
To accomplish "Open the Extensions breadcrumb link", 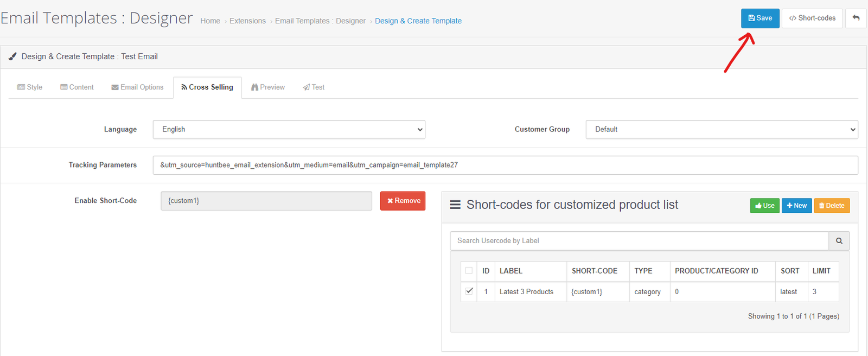I will 247,21.
